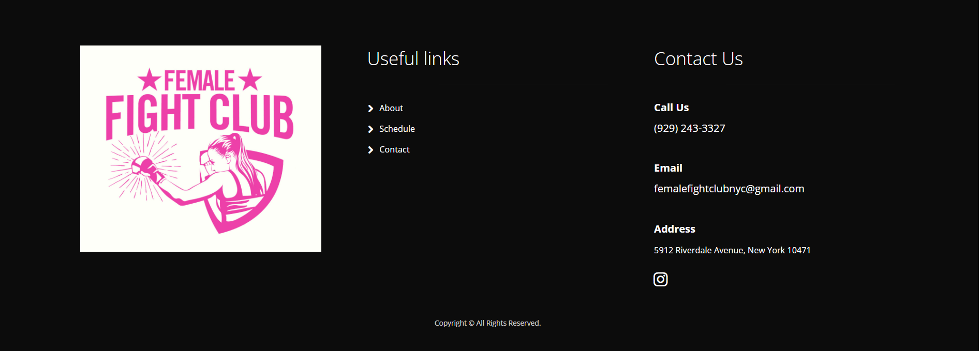Click the left star in the logo
980x351 pixels.
coord(150,80)
